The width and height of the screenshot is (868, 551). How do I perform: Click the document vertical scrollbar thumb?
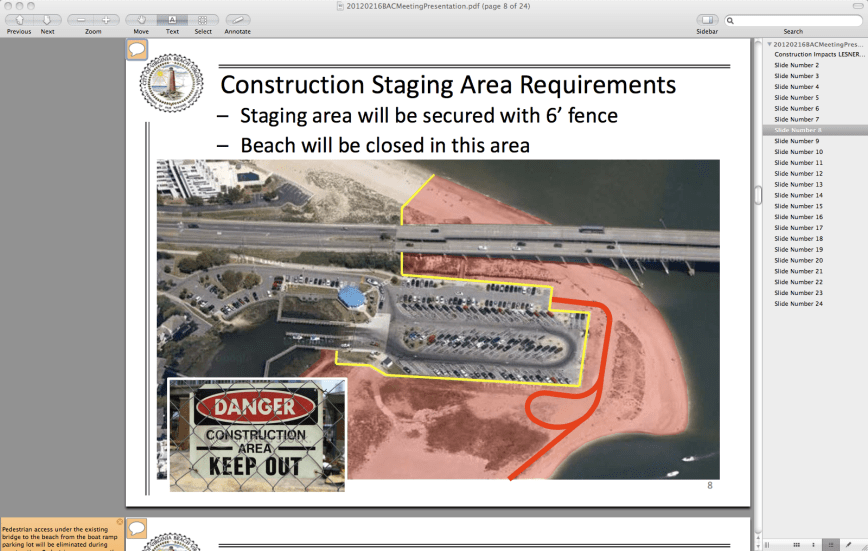tap(758, 195)
